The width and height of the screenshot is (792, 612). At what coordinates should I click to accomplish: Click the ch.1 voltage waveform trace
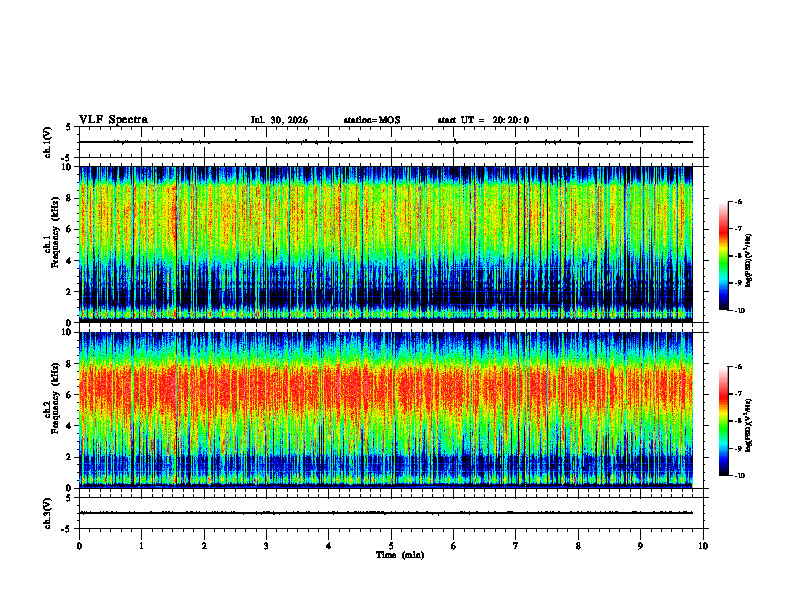coord(386,142)
